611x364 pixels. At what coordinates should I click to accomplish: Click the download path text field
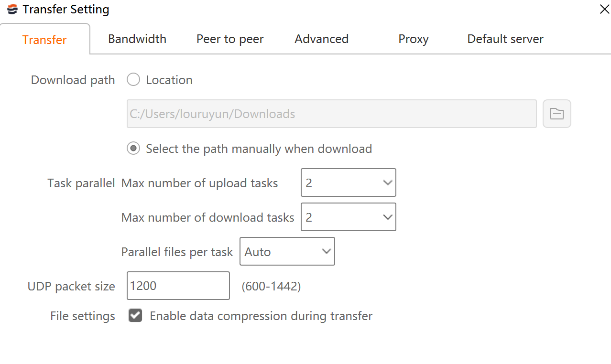[332, 114]
